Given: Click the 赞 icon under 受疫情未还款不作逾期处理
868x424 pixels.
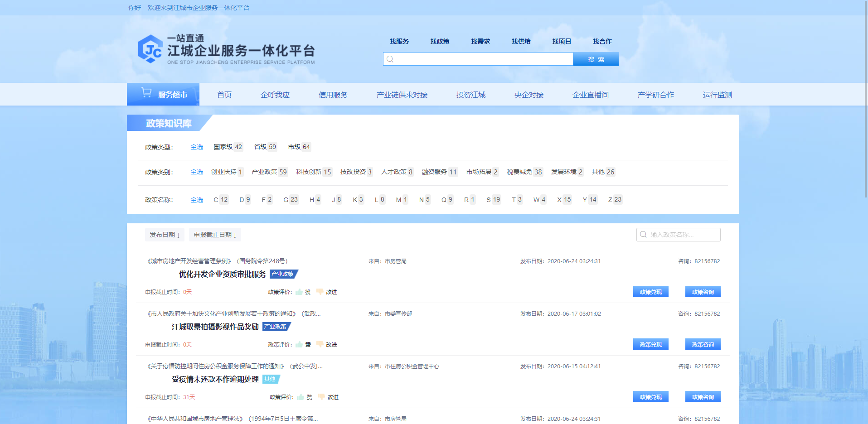Looking at the screenshot, I should tap(301, 397).
